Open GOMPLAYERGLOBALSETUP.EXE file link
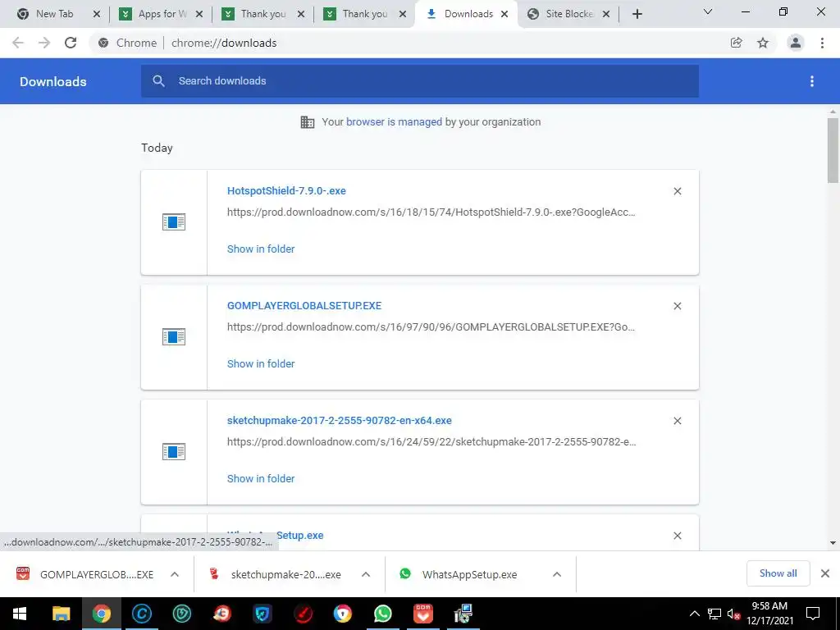This screenshot has height=630, width=840. tap(304, 306)
